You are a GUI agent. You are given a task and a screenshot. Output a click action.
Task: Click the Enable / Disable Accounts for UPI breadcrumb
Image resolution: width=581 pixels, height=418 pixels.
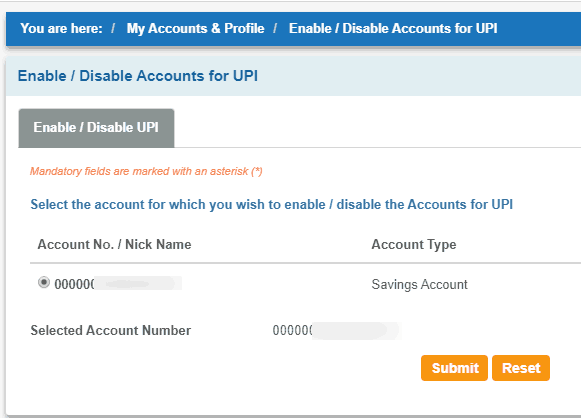(x=393, y=29)
